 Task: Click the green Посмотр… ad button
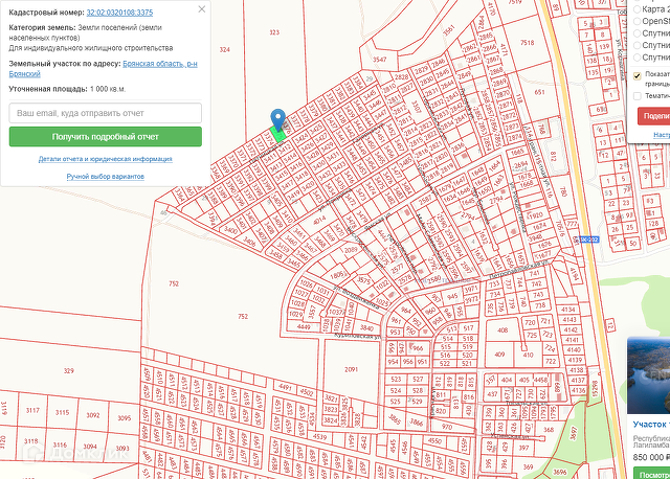652,474
